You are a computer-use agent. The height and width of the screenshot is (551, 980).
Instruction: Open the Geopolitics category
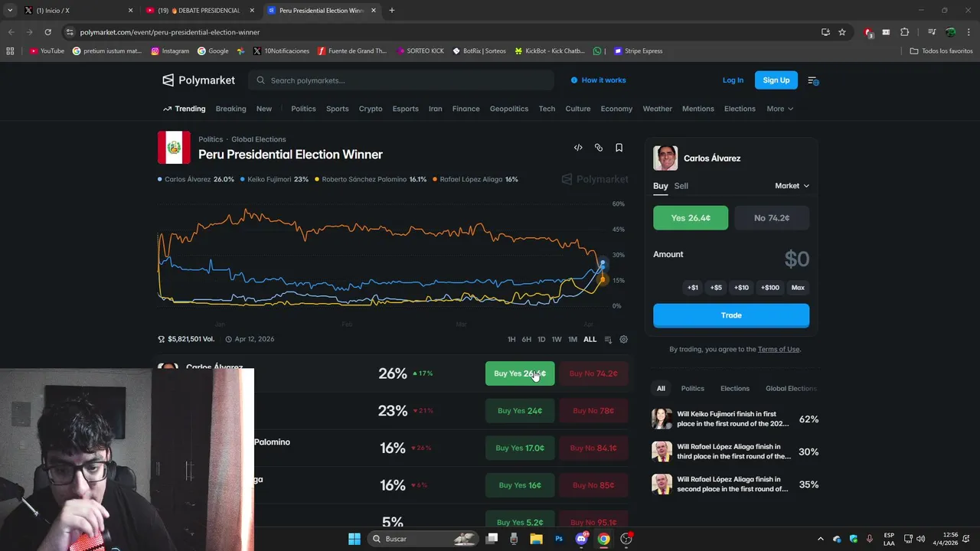(x=509, y=109)
